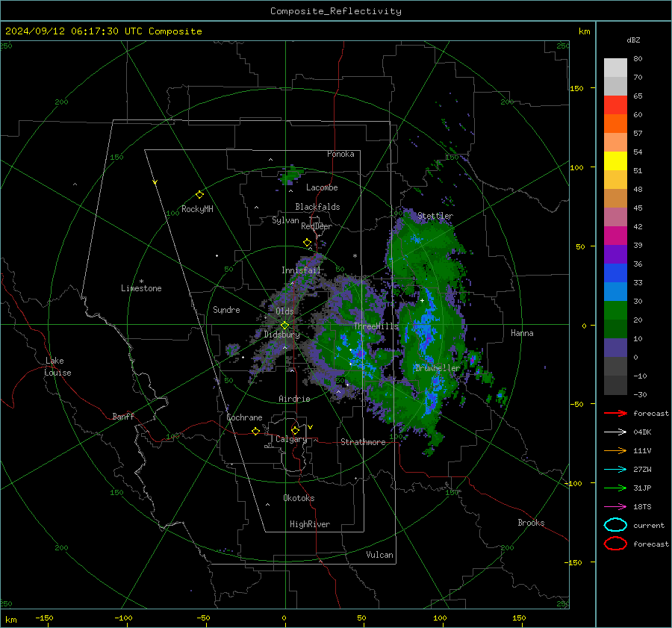The height and width of the screenshot is (628, 672).
Task: Select the Cochrane label
Action: (244, 417)
